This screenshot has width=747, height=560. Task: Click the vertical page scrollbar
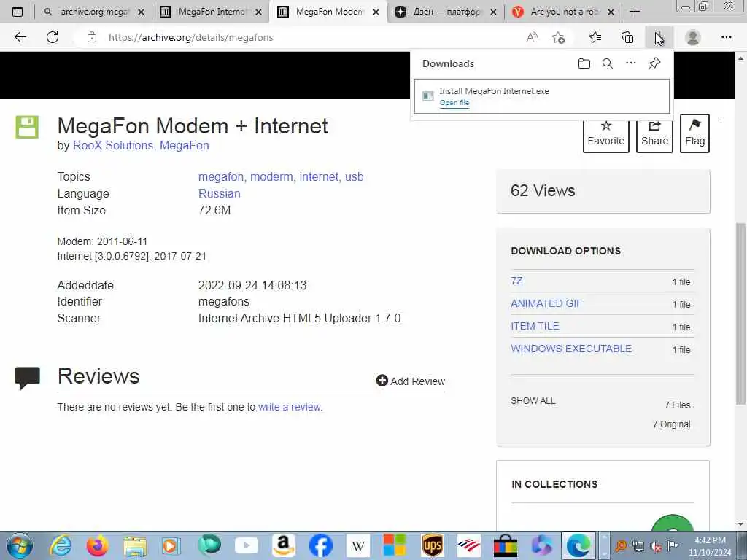pyautogui.click(x=740, y=314)
